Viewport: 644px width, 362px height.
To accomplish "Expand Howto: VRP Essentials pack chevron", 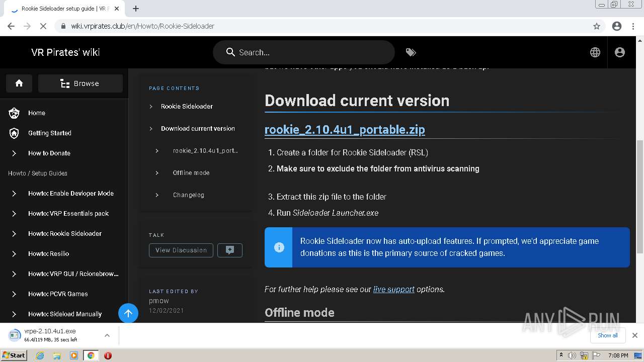I will (14, 214).
